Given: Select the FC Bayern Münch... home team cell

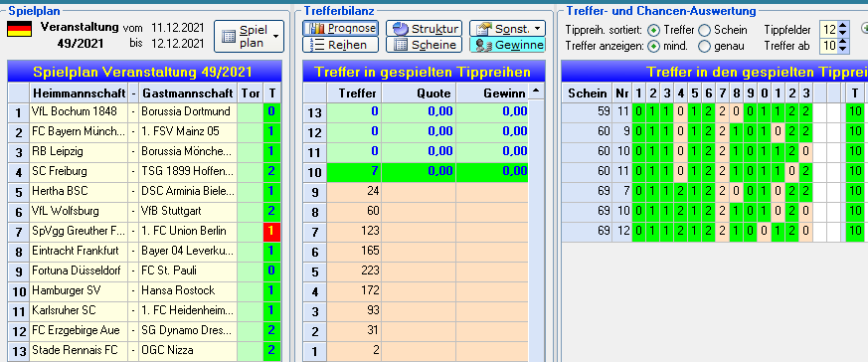Looking at the screenshot, I should tap(80, 132).
